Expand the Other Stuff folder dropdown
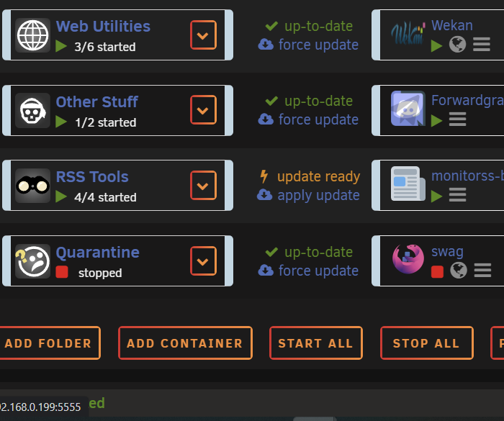The width and height of the screenshot is (504, 421). pos(203,110)
